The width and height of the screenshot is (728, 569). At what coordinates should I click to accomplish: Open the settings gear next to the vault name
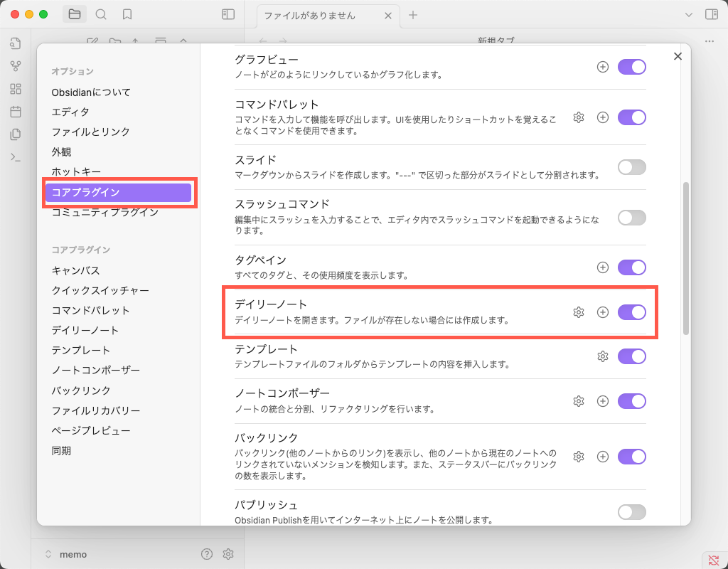[x=228, y=553]
